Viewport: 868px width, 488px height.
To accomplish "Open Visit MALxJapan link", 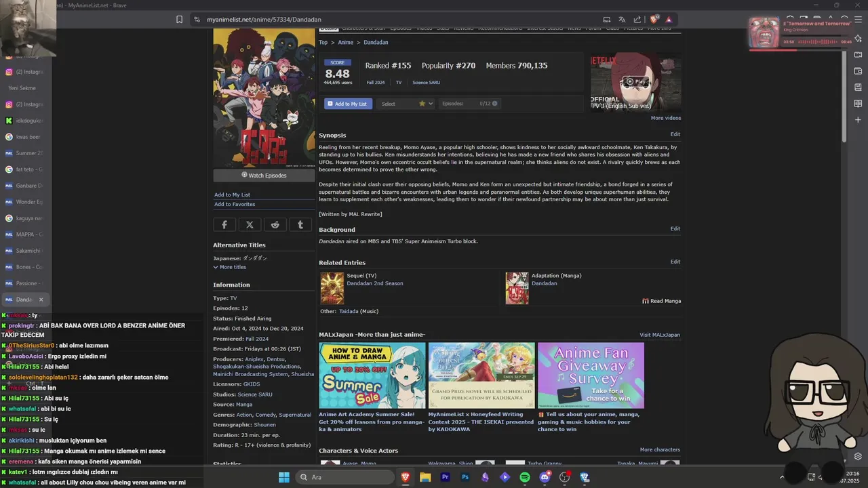I will tap(660, 335).
